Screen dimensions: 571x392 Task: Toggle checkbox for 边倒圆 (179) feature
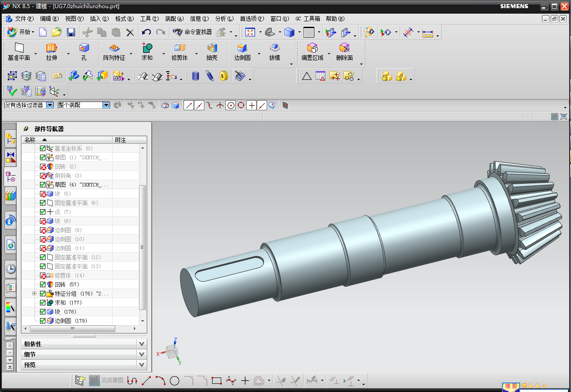[x=43, y=321]
